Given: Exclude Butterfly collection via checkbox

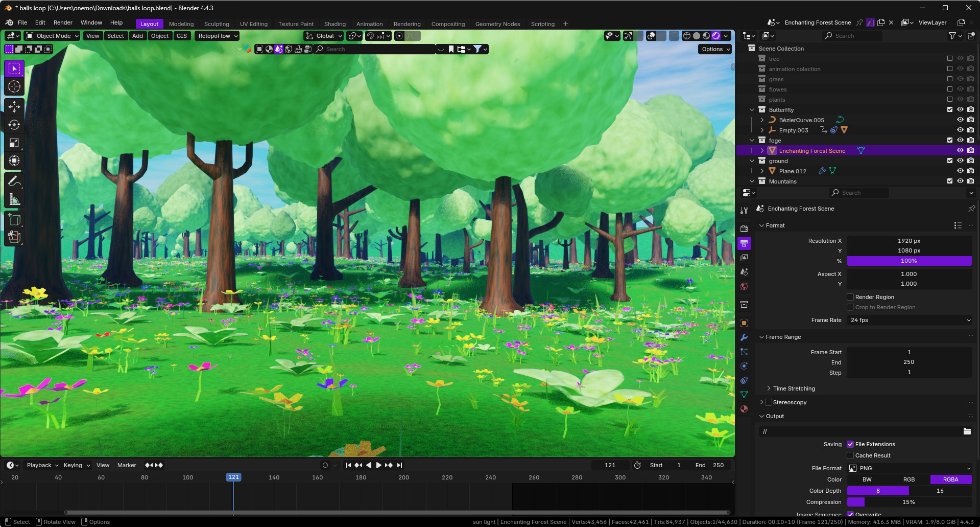Looking at the screenshot, I should tap(950, 109).
